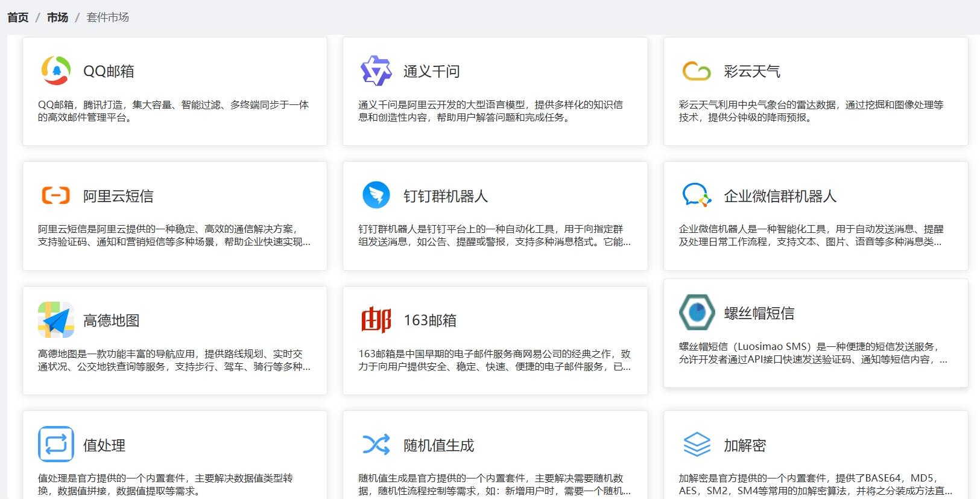Click the 钉钉群机器人 blue wing icon
This screenshot has width=980, height=499.
tap(376, 195)
